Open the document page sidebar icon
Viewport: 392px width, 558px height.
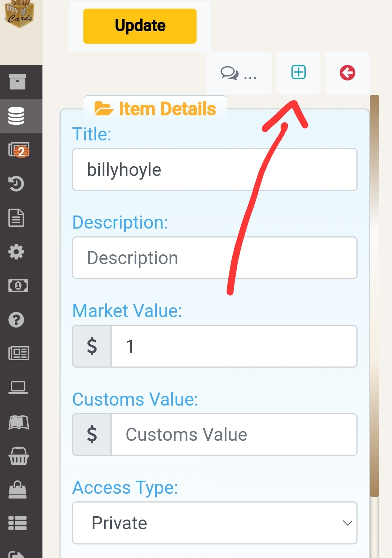16,218
